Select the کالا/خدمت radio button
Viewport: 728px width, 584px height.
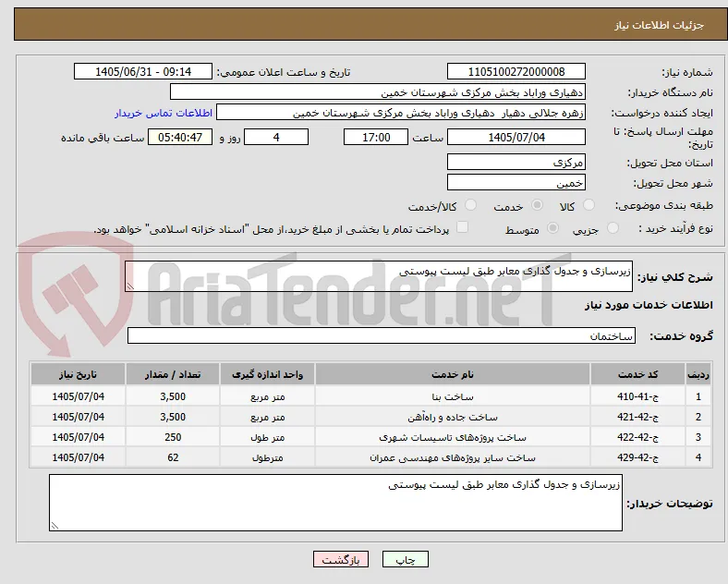click(x=471, y=205)
